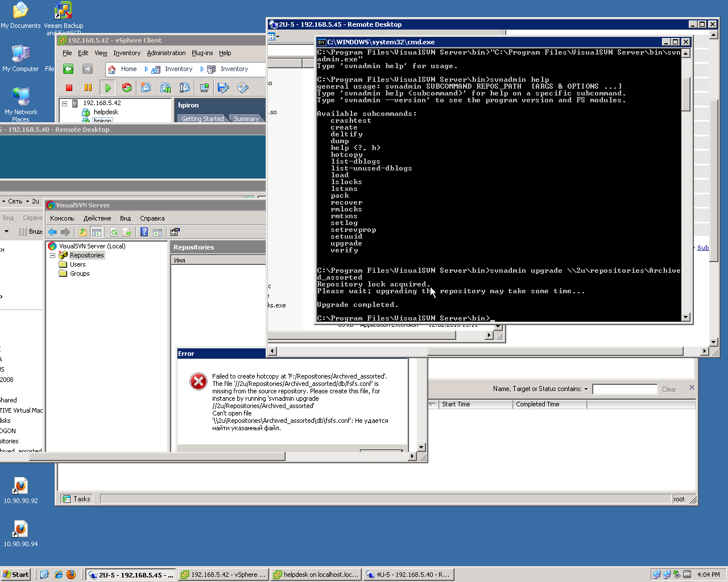Open the My Computer desktop icon
This screenshot has width=728, height=582.
pyautogui.click(x=20, y=59)
